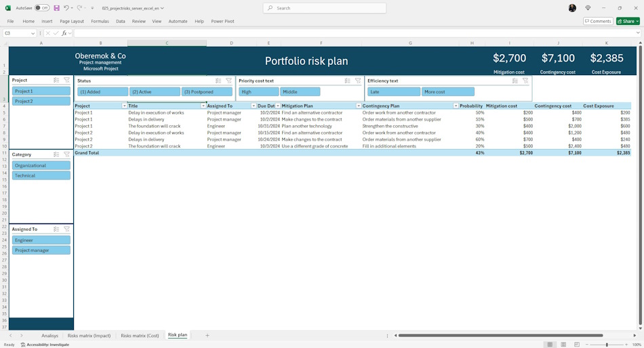Switch to Page Layout view icon
This screenshot has width=644, height=348.
(x=563, y=345)
